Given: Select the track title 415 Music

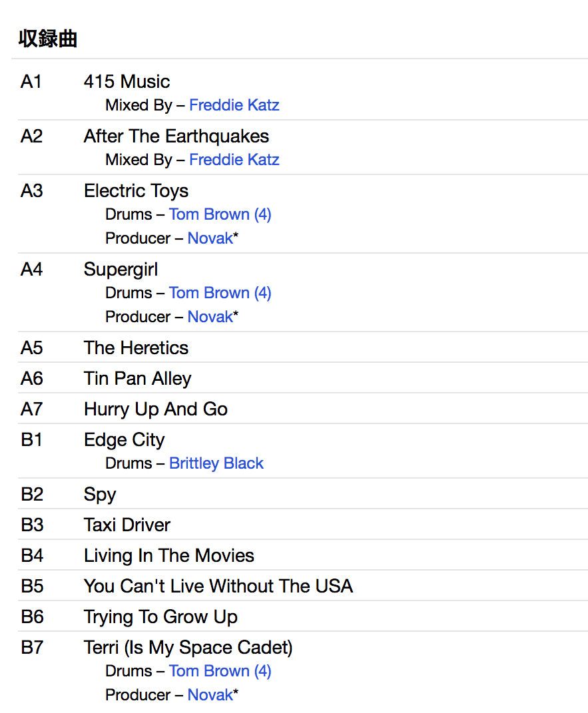Looking at the screenshot, I should coord(127,82).
